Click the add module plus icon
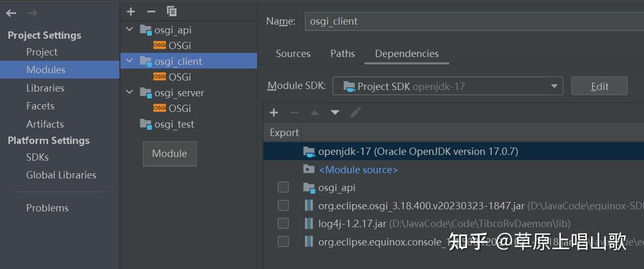The image size is (644, 269). point(131,12)
